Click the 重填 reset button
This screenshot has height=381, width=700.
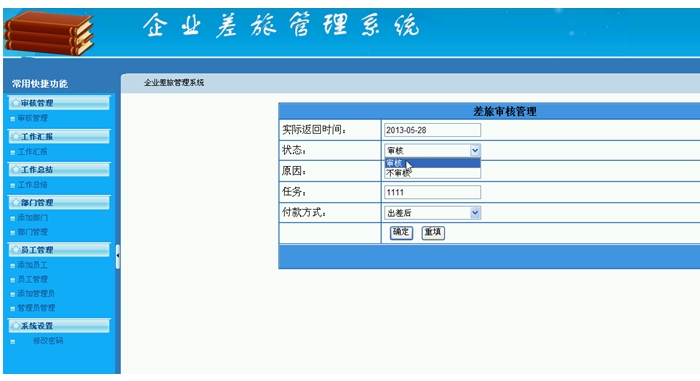pyautogui.click(x=433, y=232)
